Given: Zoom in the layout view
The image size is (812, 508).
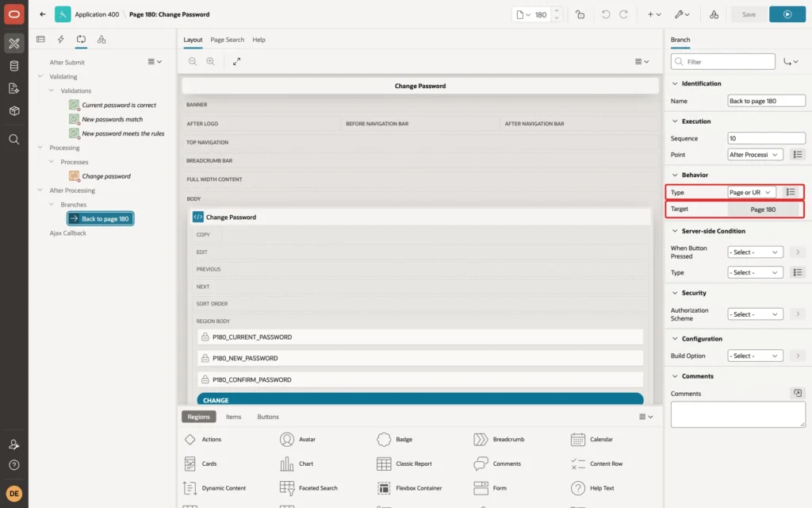Looking at the screenshot, I should click(210, 62).
